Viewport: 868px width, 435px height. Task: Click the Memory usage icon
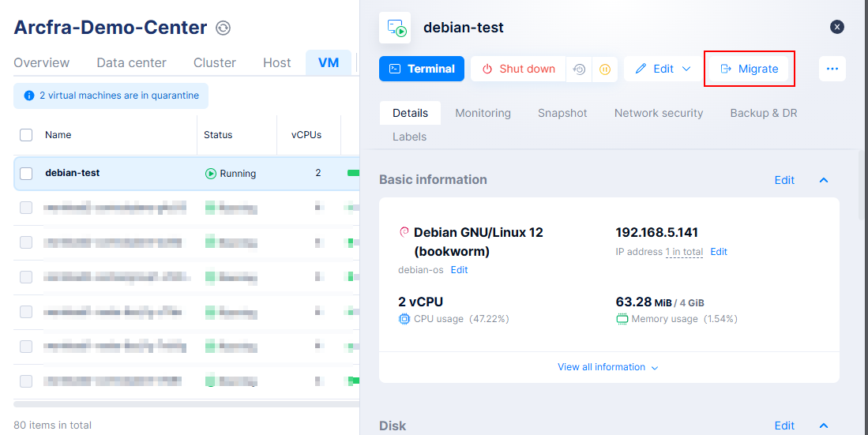pyautogui.click(x=622, y=319)
